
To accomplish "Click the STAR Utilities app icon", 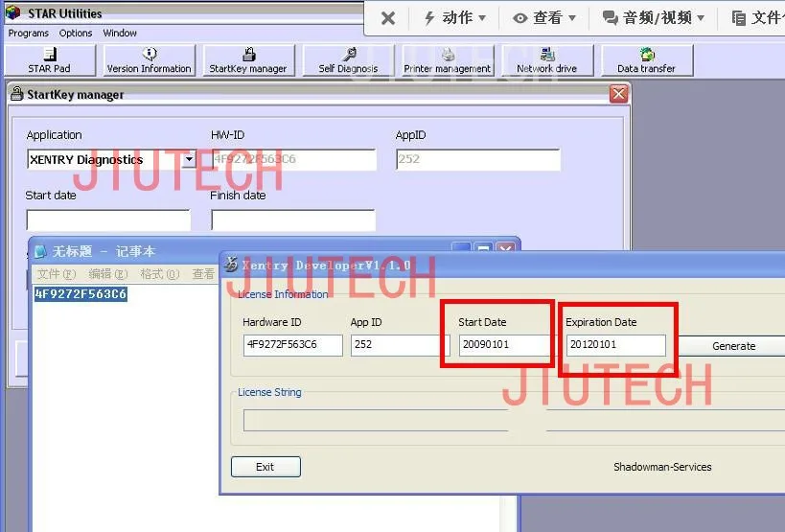I will [x=12, y=12].
